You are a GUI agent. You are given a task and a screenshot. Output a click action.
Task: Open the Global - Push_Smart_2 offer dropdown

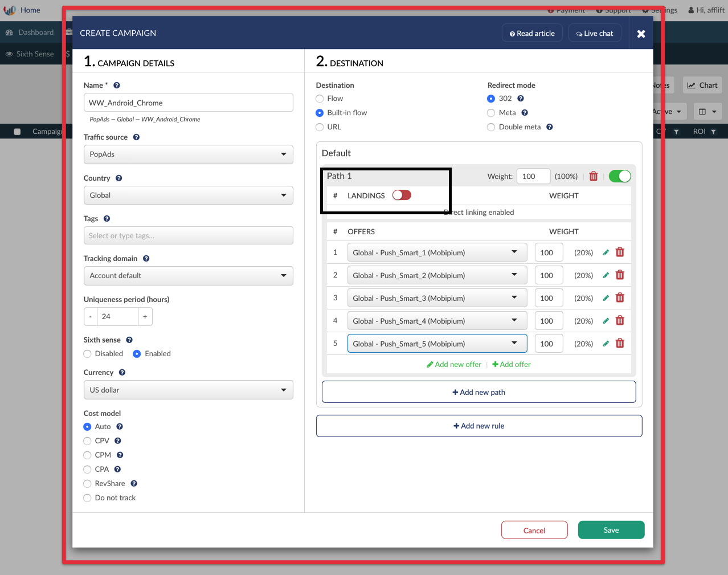(x=437, y=275)
